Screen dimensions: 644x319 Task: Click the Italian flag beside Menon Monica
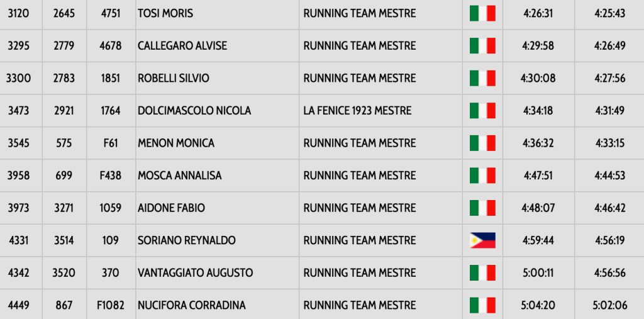(x=482, y=143)
